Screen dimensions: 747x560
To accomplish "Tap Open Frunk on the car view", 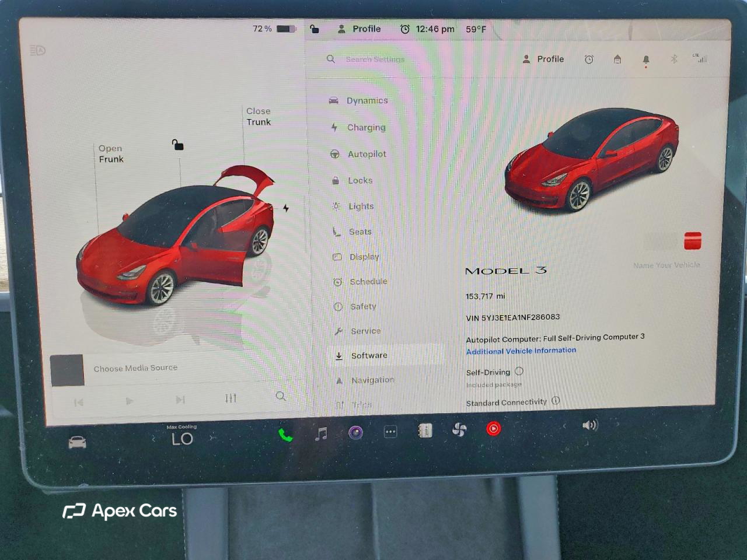I will coord(111,153).
